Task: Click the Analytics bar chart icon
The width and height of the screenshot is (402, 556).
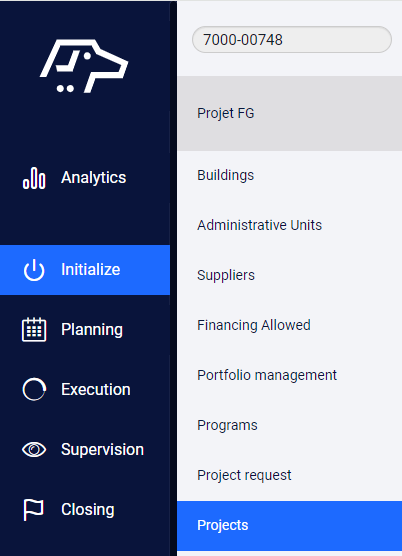Action: coord(34,178)
